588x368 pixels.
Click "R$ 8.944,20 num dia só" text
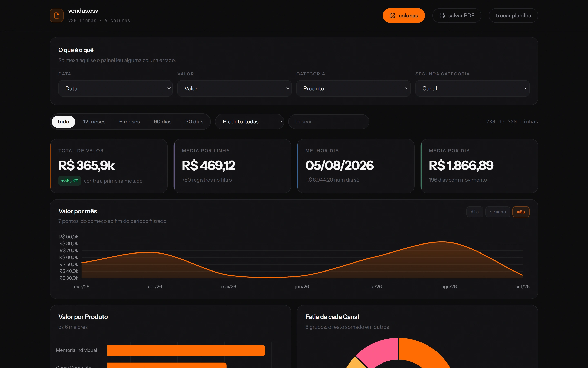(332, 180)
